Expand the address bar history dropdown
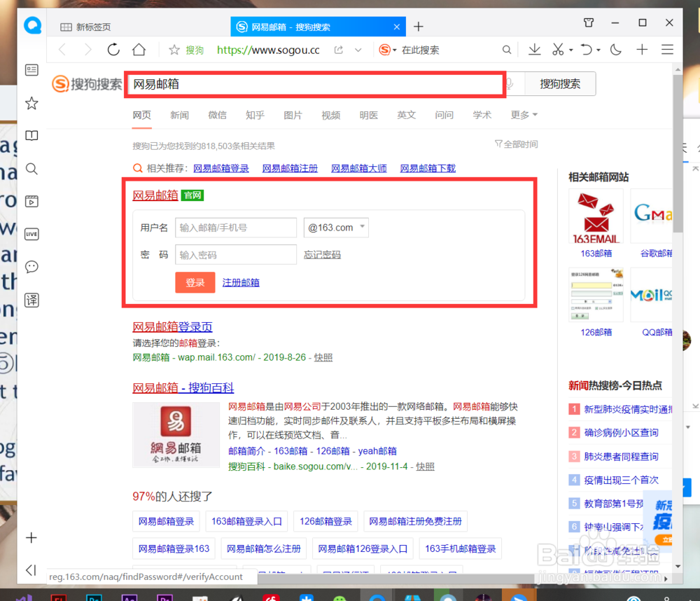The image size is (700, 601). click(x=358, y=50)
